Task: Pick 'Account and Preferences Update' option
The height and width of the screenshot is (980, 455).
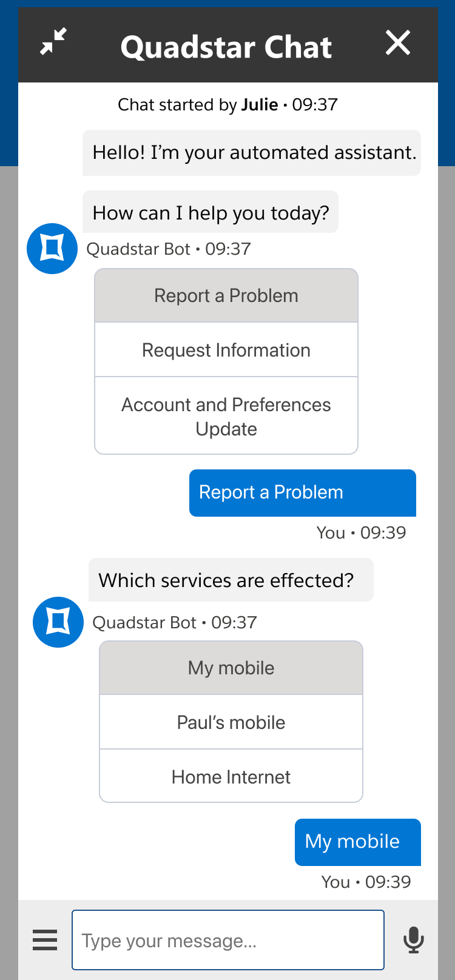Action: (x=226, y=416)
